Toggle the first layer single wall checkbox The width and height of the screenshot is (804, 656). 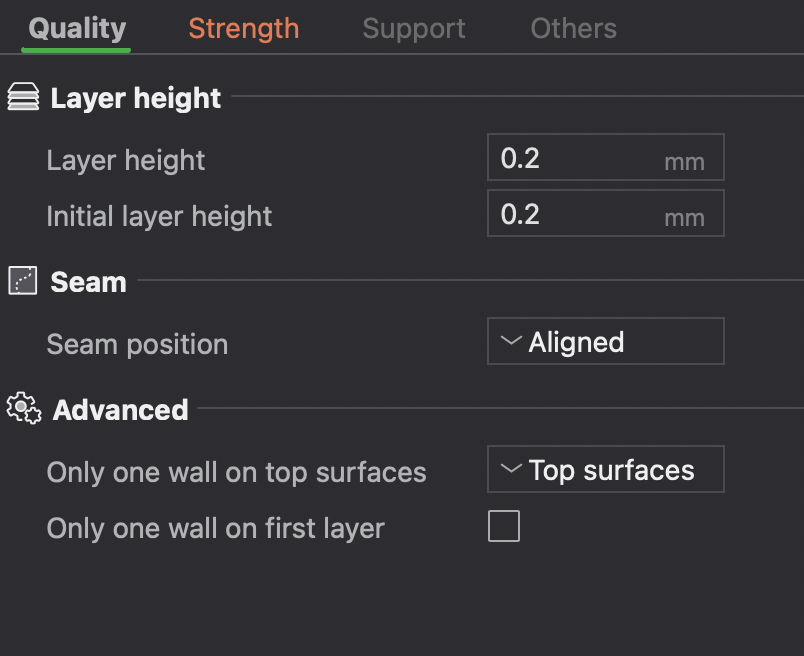coord(504,525)
